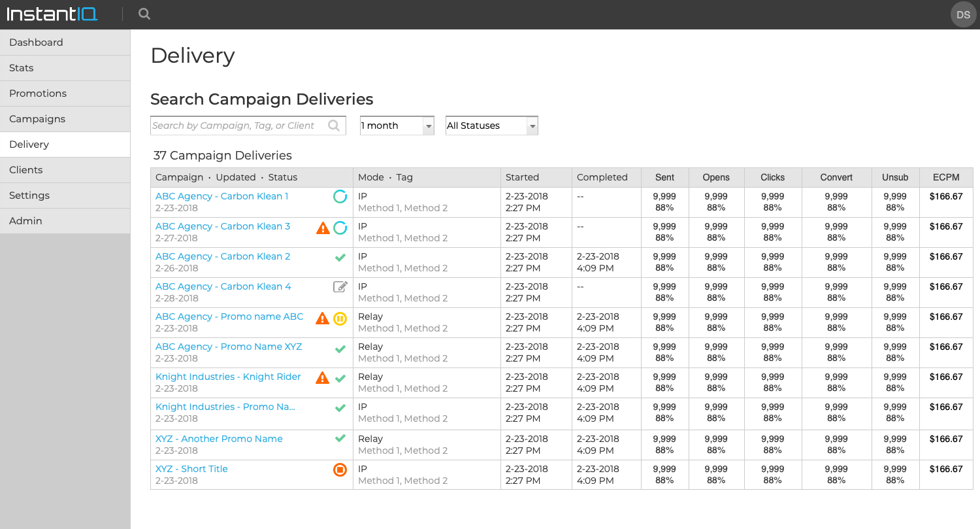The height and width of the screenshot is (529, 980).
Task: Select the green checkmark on Carbon Klean 2
Action: [x=340, y=258]
